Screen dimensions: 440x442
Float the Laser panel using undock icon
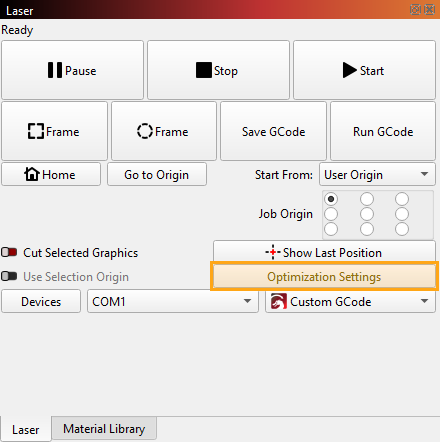(415, 10)
